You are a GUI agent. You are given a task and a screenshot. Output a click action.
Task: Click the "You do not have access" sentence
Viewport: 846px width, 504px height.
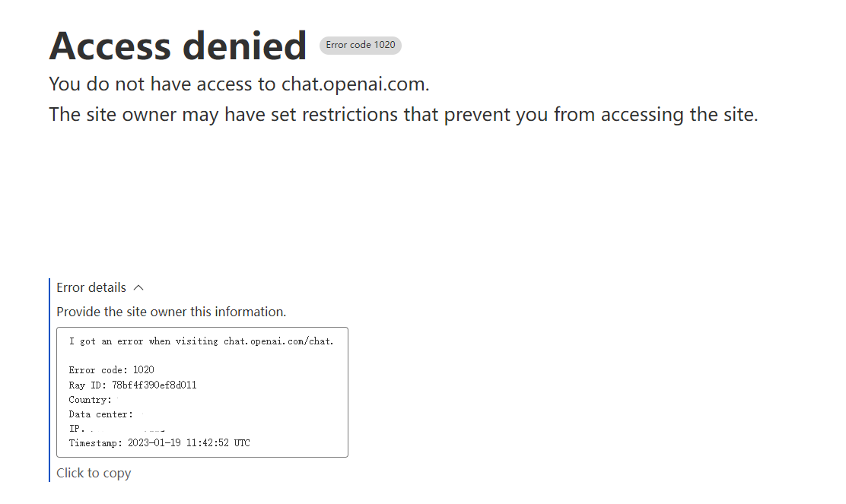point(239,84)
